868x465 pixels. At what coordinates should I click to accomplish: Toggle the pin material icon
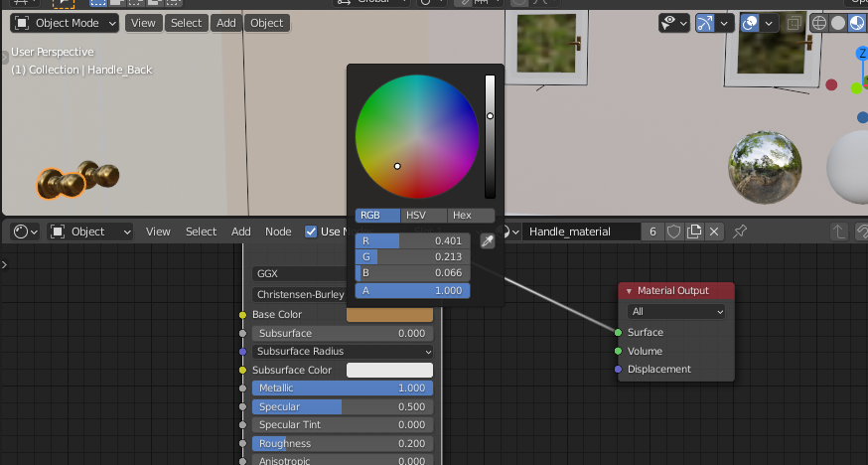click(740, 232)
